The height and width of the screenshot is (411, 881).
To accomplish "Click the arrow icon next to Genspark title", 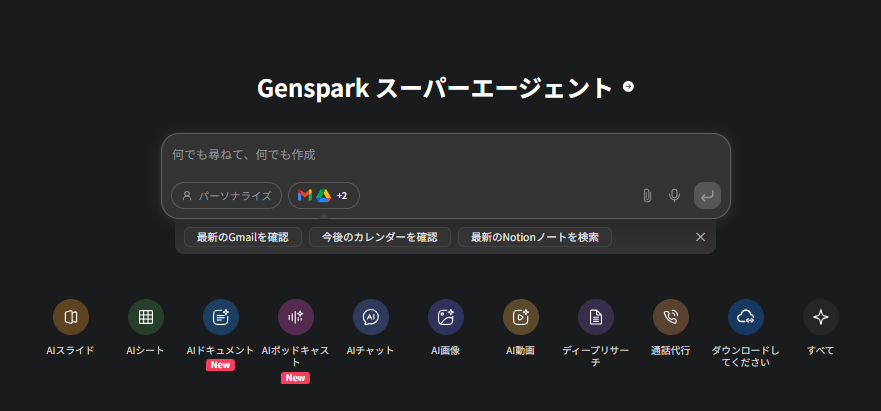I will (629, 87).
